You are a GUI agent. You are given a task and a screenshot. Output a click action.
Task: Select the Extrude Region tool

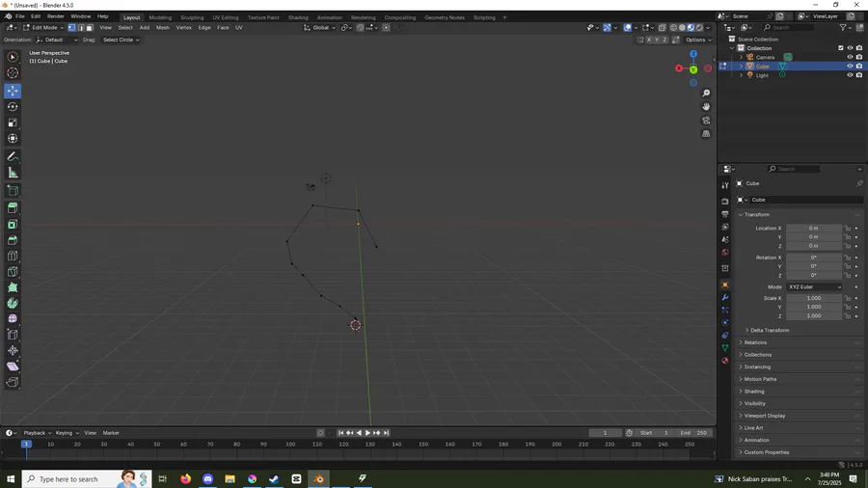click(13, 208)
